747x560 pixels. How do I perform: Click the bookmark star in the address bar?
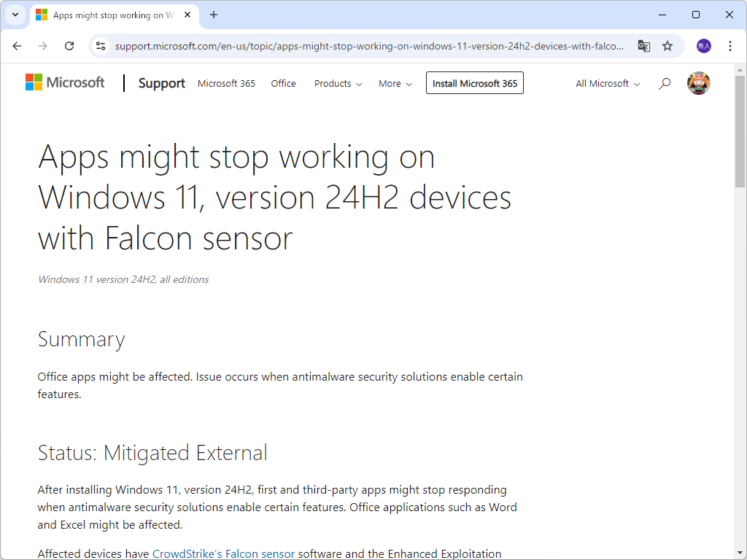667,45
